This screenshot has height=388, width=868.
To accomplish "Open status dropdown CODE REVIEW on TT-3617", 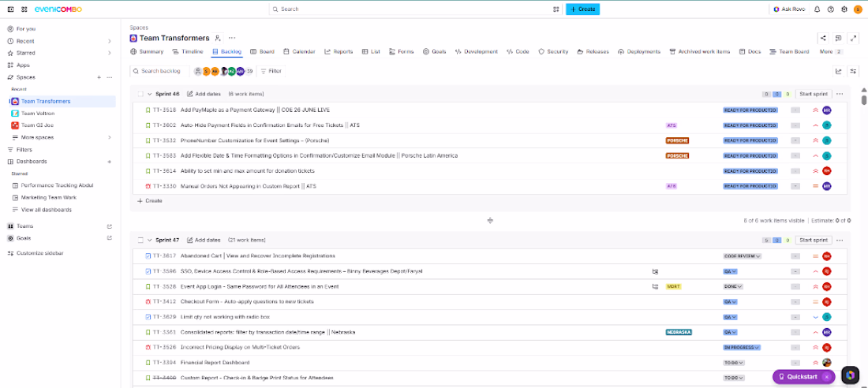I will (743, 256).
